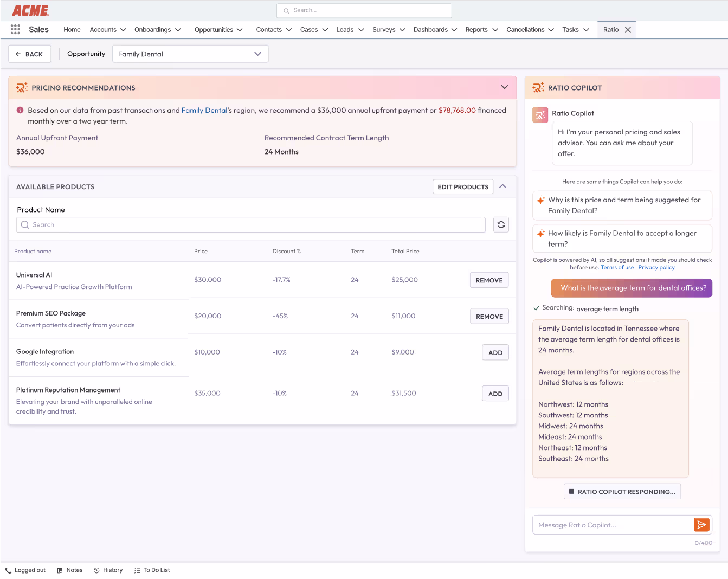Open History from the footer bar
Viewport: 728px width, 579px height.
108,570
